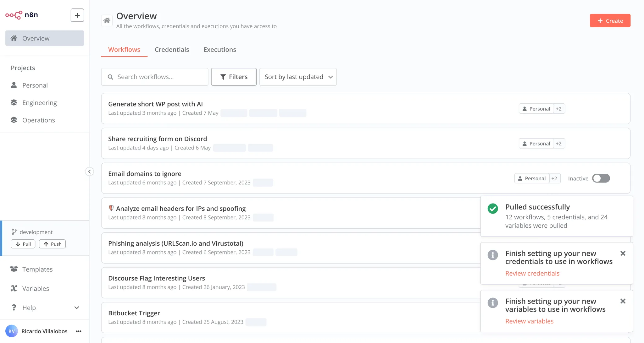The height and width of the screenshot is (343, 644).
Task: Switch to the Credentials tab
Action: click(x=172, y=49)
